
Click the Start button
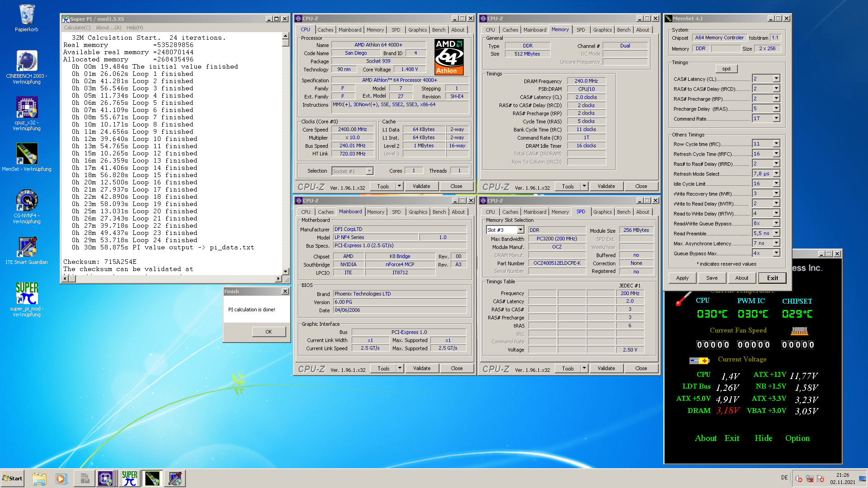pos(12,479)
